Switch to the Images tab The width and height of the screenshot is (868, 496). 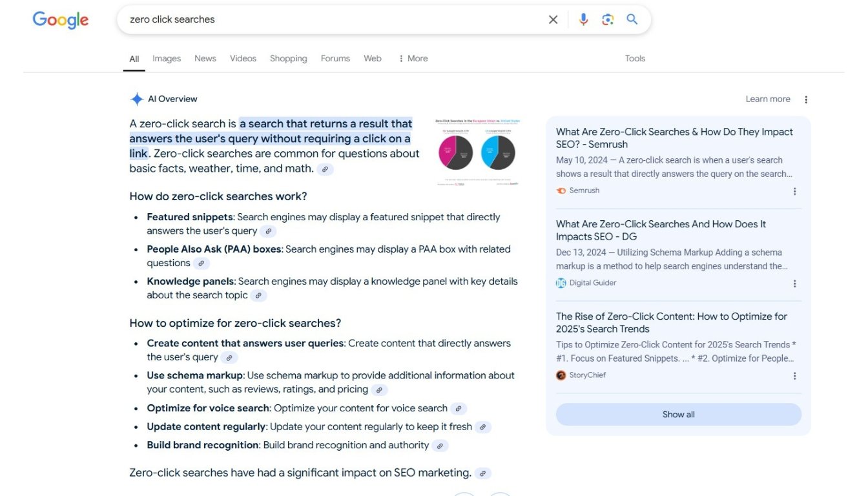click(167, 58)
